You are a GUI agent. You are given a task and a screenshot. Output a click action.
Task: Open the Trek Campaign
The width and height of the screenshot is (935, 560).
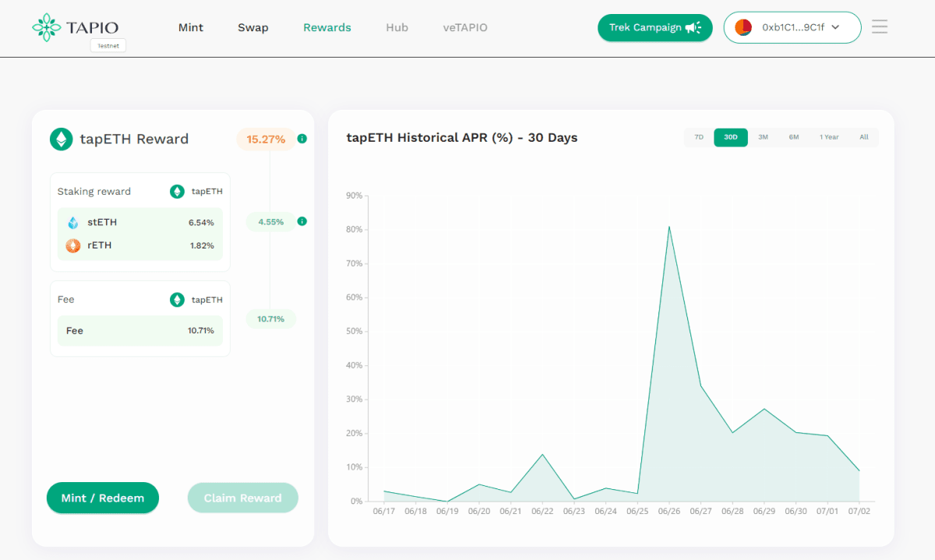[x=650, y=26]
